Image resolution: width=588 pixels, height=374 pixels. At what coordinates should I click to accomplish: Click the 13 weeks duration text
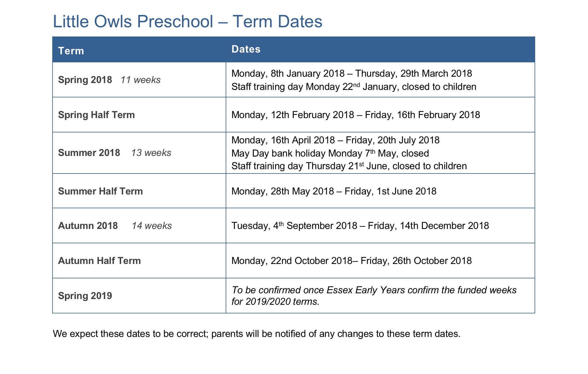(x=151, y=153)
